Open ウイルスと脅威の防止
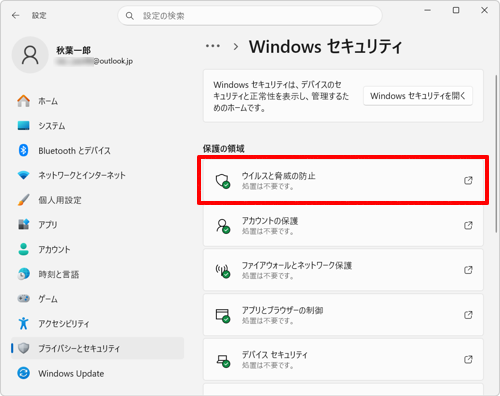The width and height of the screenshot is (500, 396). point(343,180)
